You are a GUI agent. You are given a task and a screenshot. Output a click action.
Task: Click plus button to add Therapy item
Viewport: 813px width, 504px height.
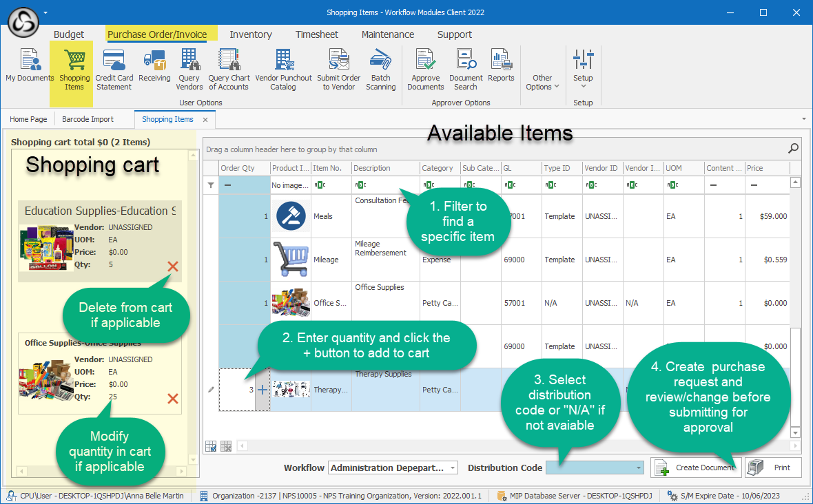click(x=263, y=390)
